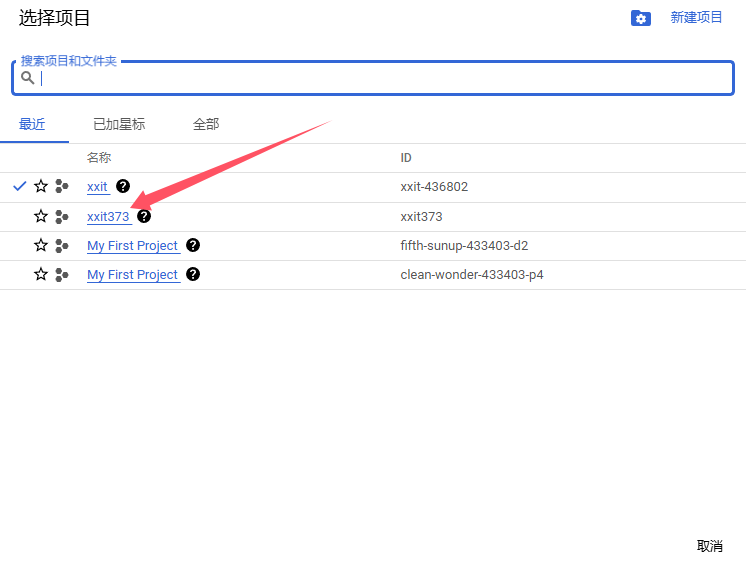The image size is (746, 572).
Task: Open the manage resources folder gear icon
Action: click(x=640, y=18)
